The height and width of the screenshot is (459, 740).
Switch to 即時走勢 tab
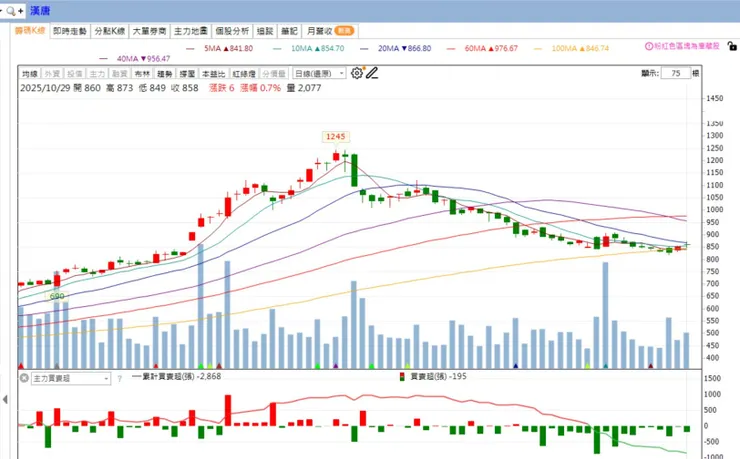[70, 31]
